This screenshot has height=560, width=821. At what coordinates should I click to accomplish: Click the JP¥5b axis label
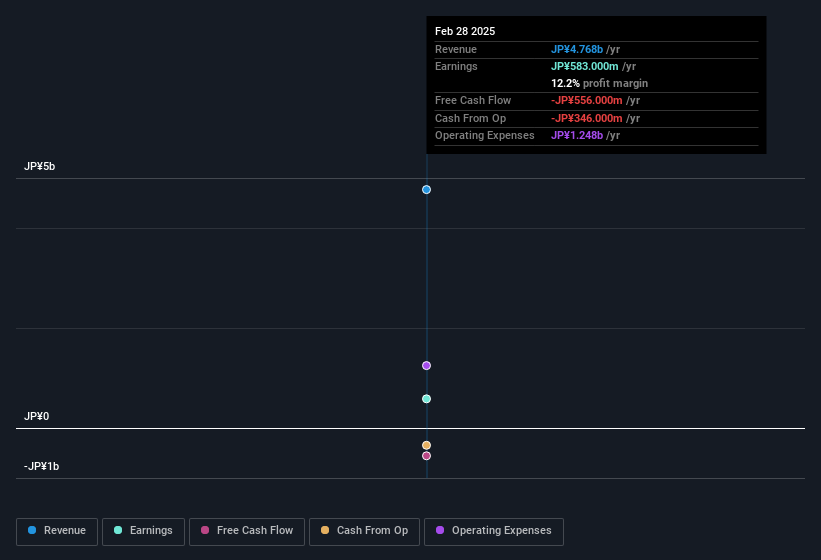(39, 166)
